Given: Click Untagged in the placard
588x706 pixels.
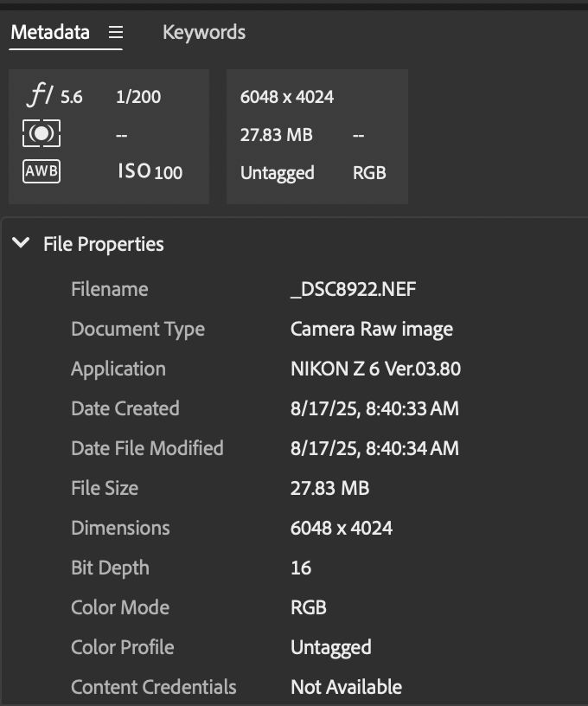Looking at the screenshot, I should (277, 173).
